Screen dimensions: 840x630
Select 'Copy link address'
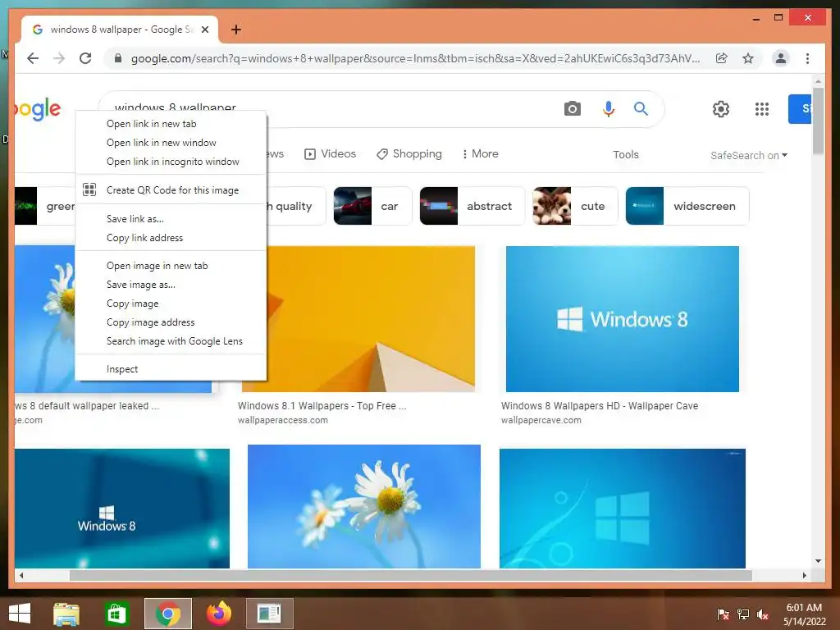tap(171, 237)
